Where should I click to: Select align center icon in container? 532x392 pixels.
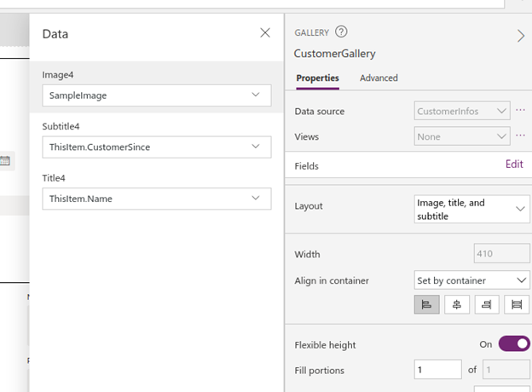coord(457,304)
